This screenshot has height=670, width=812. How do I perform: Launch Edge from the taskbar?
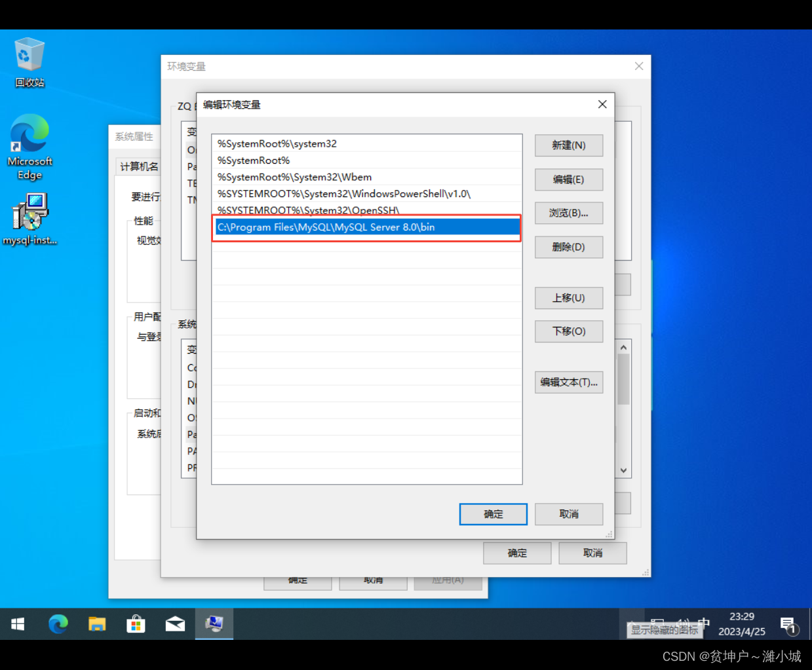58,624
